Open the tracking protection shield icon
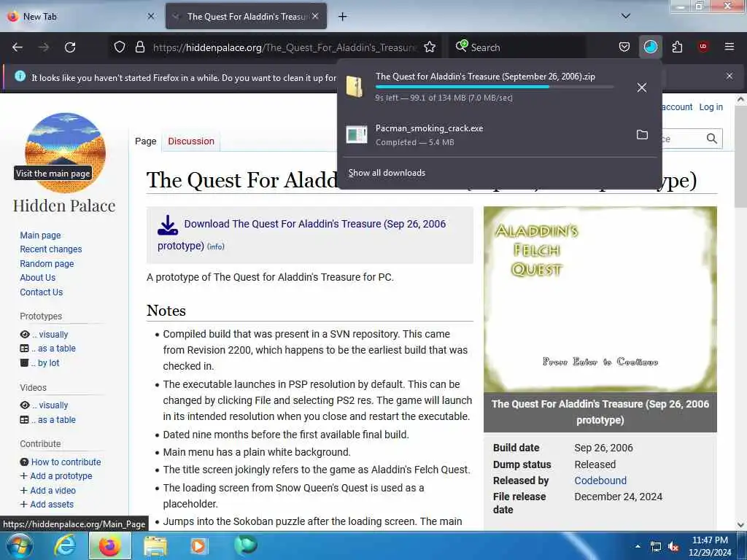 pos(120,47)
